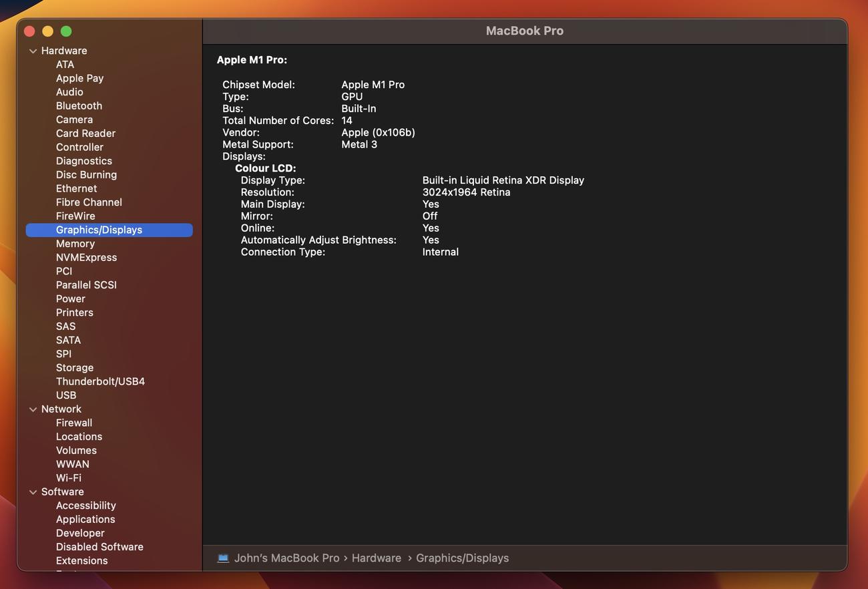Viewport: 868px width, 589px height.
Task: Select Parallel SCSI item
Action: pos(86,285)
